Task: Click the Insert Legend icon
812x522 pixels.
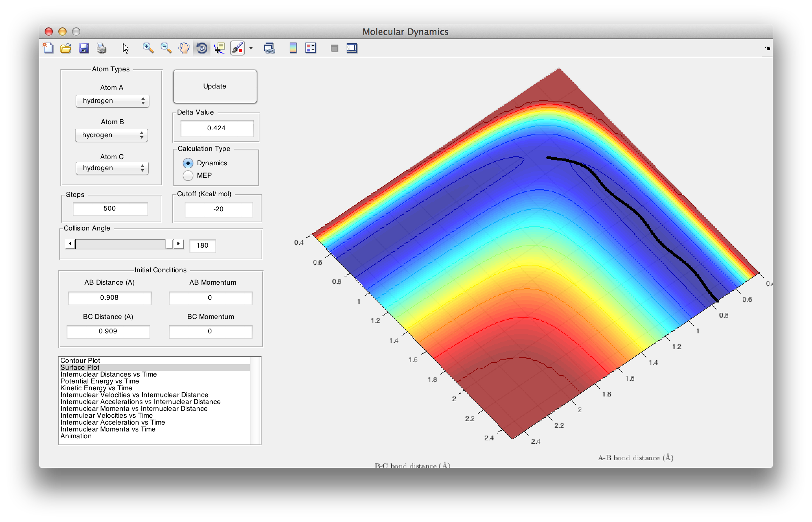Action: point(311,48)
